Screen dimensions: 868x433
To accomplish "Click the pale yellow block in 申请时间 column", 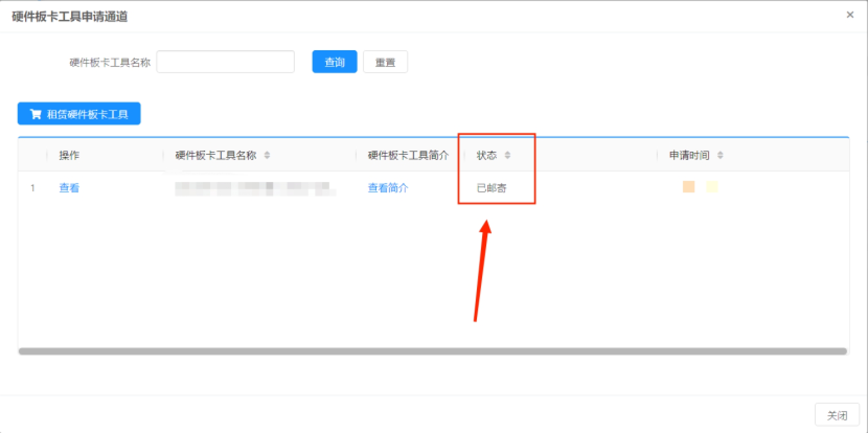I will pyautogui.click(x=712, y=187).
